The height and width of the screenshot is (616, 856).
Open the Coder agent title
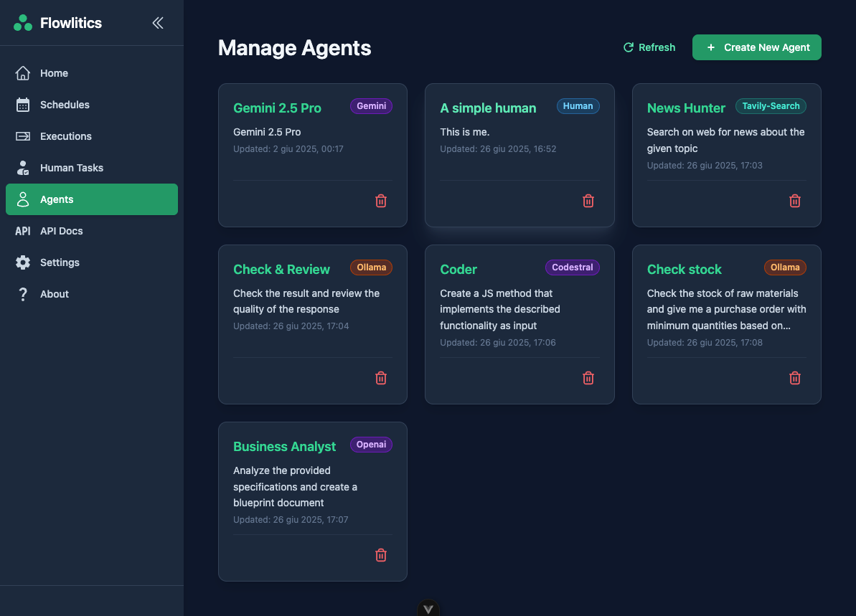pos(458,270)
